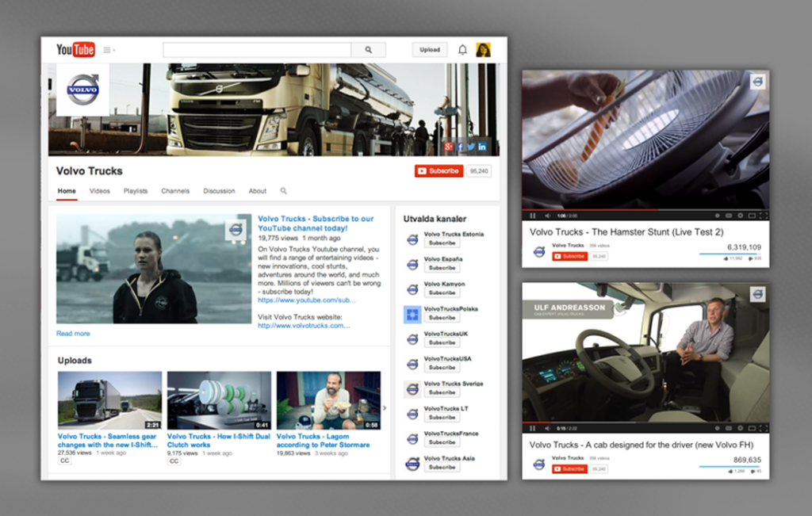Add Hamster Stunt video to Watch Later
812x516 pixels.
pyautogui.click(x=717, y=216)
